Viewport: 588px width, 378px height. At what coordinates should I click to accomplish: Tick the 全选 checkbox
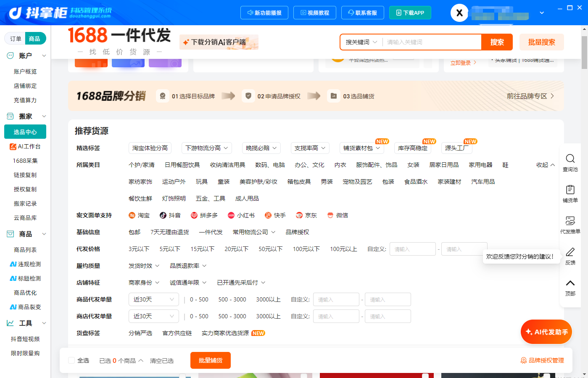point(71,360)
